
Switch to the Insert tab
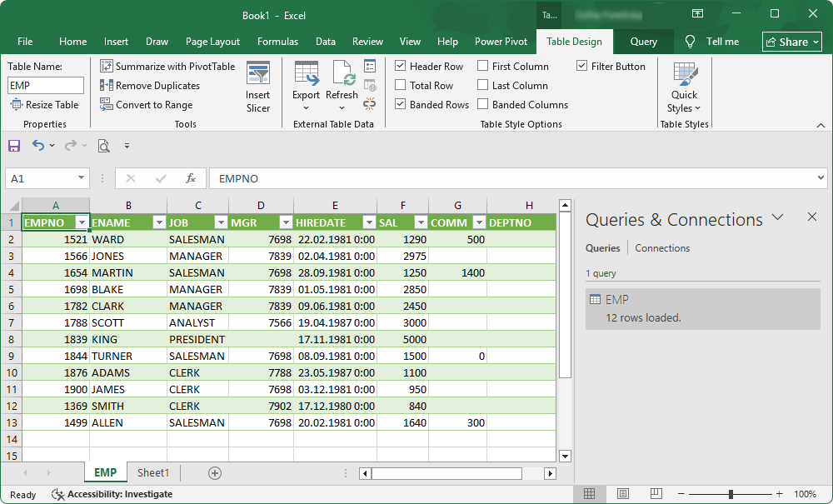[116, 42]
